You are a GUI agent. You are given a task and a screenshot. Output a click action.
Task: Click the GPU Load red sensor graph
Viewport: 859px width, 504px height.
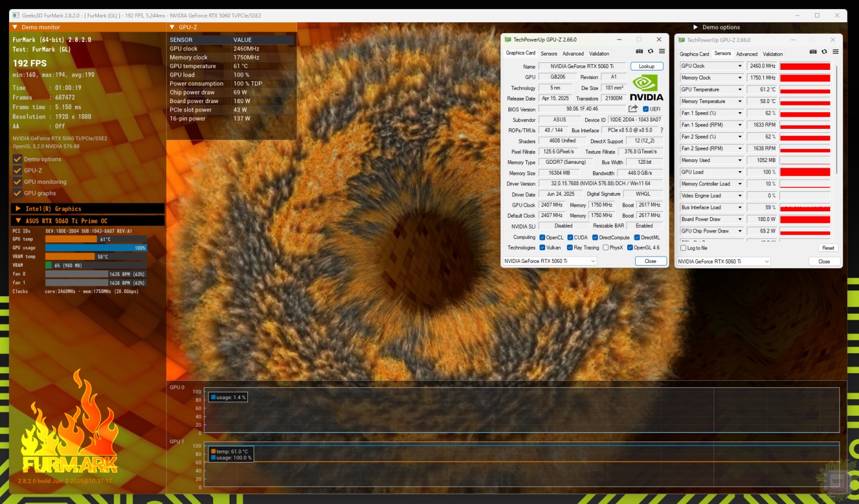tap(805, 172)
